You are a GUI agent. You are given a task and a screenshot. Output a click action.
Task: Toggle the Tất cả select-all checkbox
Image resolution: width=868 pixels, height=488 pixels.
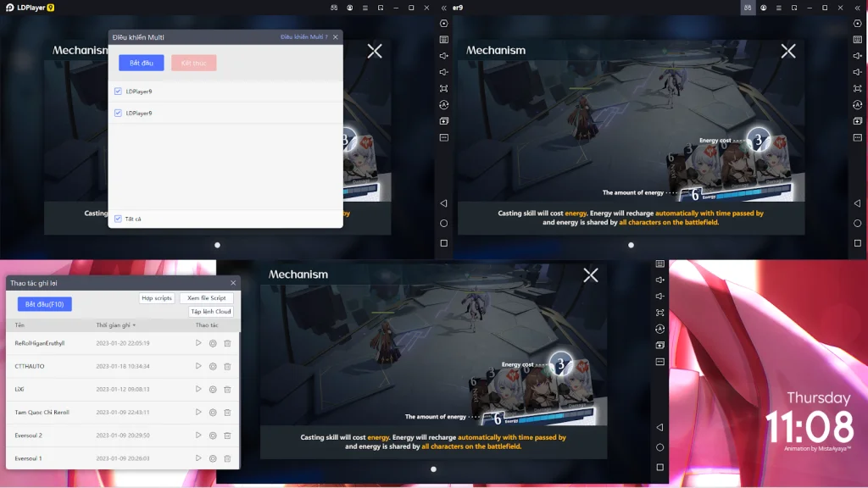pos(118,219)
